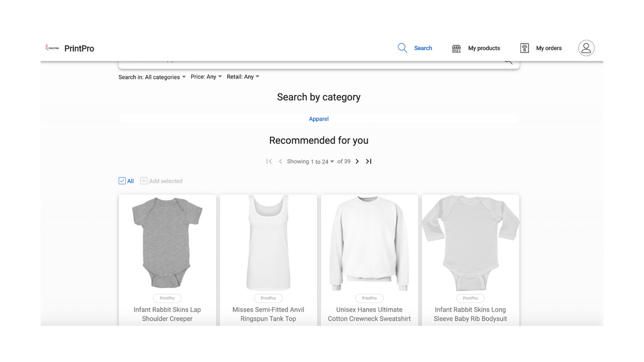
Task: Jump to the last page arrow
Action: pyautogui.click(x=368, y=161)
